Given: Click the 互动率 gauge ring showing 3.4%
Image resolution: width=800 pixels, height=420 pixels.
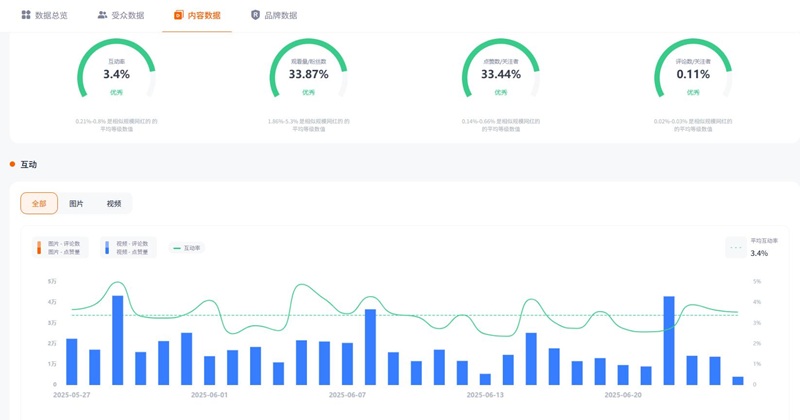Looking at the screenshot, I should point(116,75).
